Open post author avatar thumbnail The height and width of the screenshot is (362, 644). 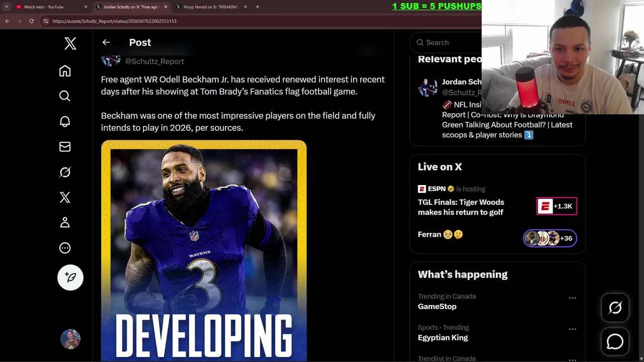coord(111,60)
